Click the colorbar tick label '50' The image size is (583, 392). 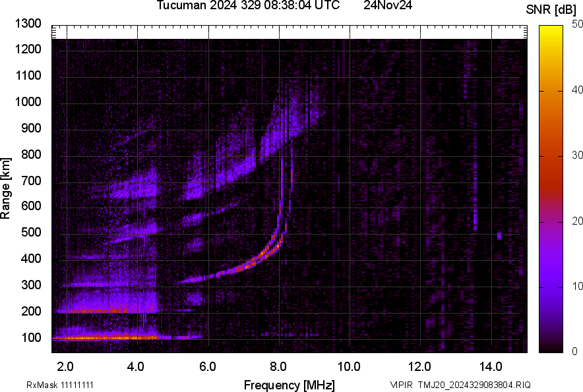click(x=577, y=24)
